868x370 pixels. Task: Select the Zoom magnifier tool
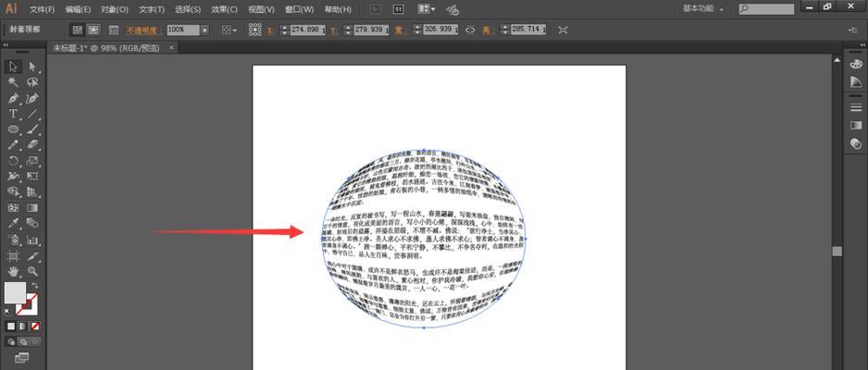click(32, 271)
